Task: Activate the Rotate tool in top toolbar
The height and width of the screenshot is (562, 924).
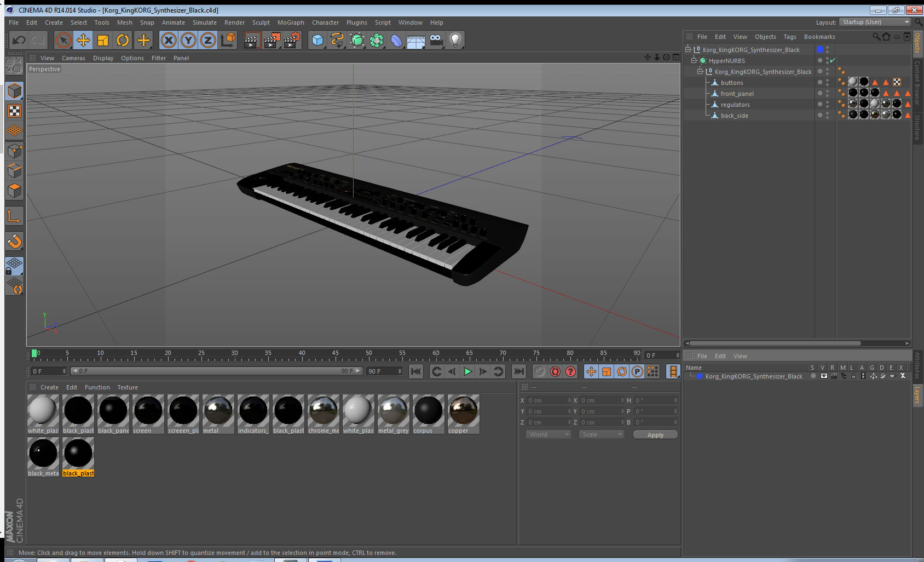Action: pyautogui.click(x=123, y=40)
